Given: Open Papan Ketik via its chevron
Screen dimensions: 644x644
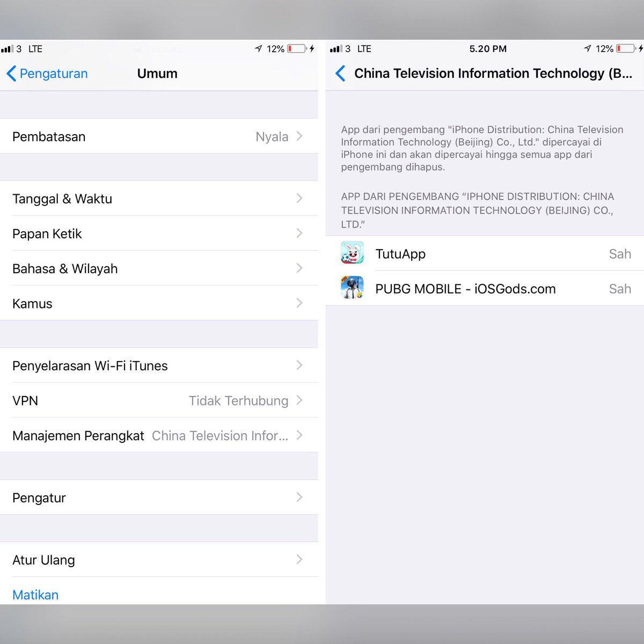Looking at the screenshot, I should coord(299,233).
